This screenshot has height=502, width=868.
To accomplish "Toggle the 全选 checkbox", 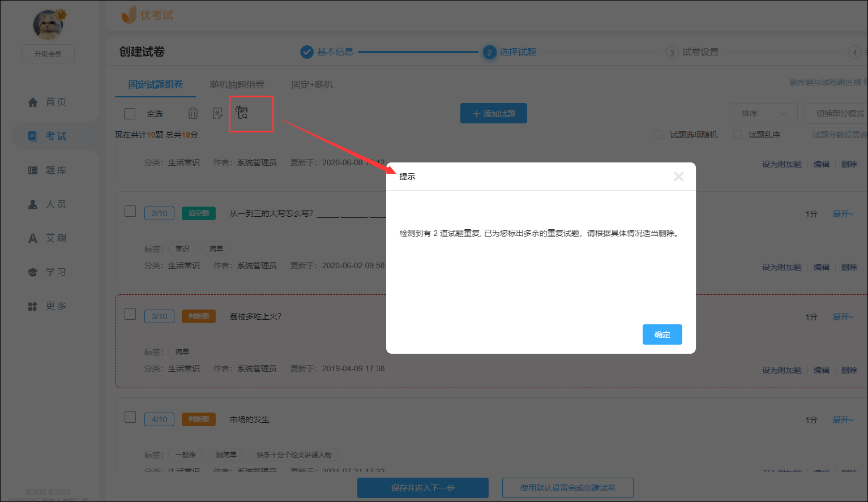I will tap(130, 114).
